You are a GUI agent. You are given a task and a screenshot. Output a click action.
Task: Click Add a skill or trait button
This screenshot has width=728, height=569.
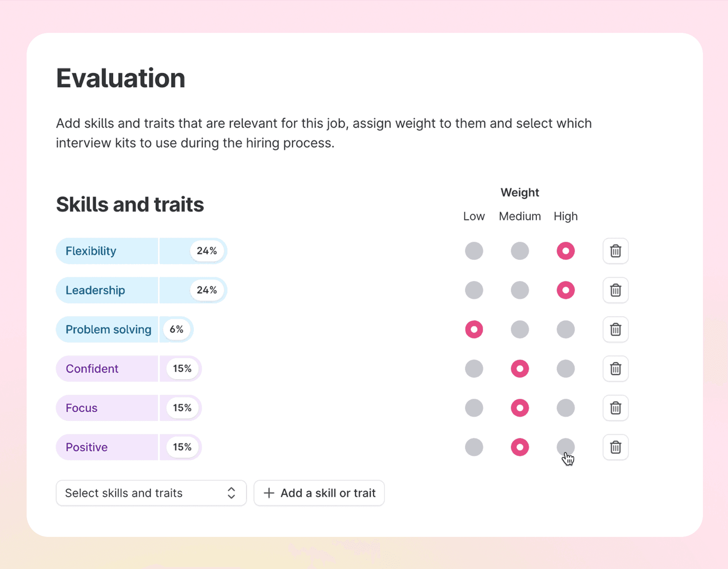pos(319,493)
